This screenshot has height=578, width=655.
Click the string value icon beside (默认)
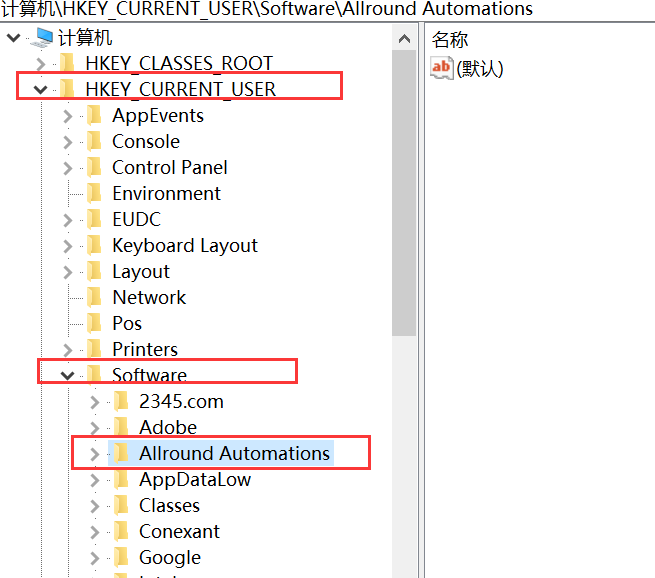pyautogui.click(x=441, y=68)
